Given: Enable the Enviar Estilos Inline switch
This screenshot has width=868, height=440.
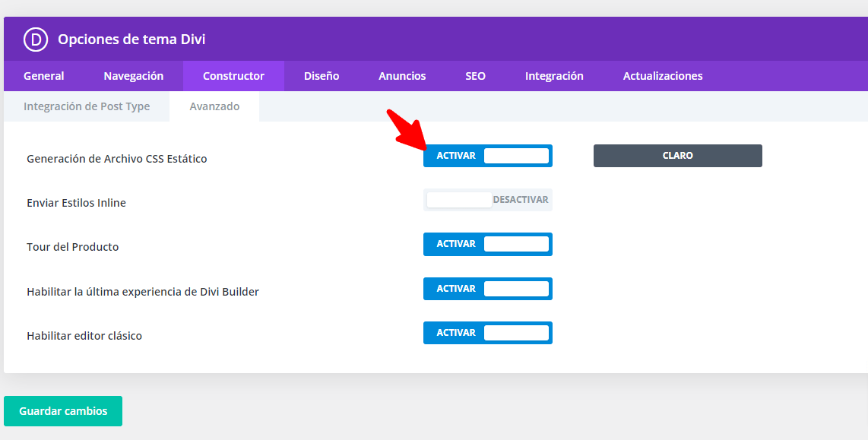Looking at the screenshot, I should (x=488, y=200).
